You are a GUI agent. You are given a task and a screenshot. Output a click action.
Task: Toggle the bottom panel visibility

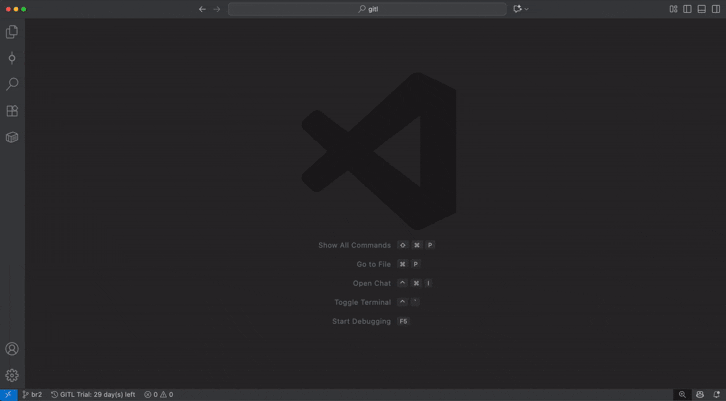701,9
